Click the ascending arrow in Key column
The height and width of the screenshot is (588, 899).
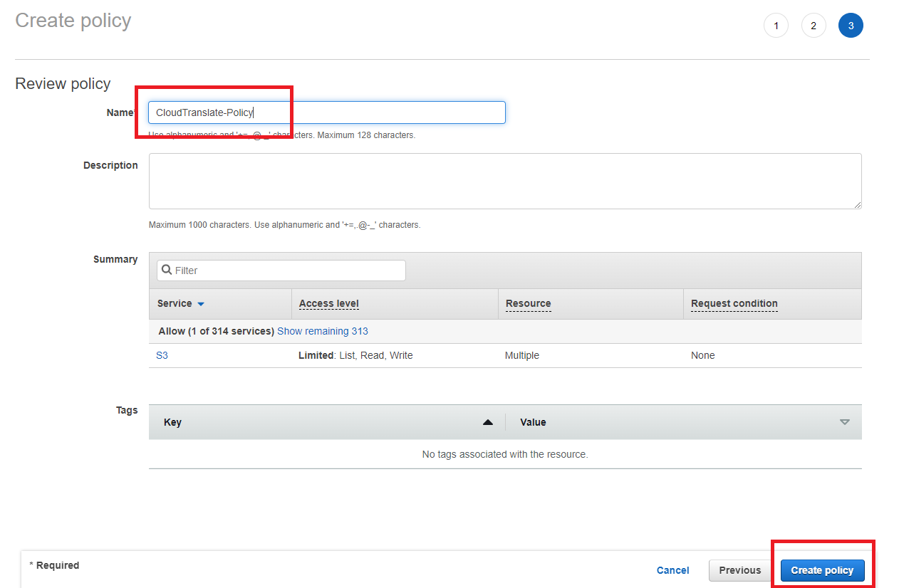(x=488, y=422)
